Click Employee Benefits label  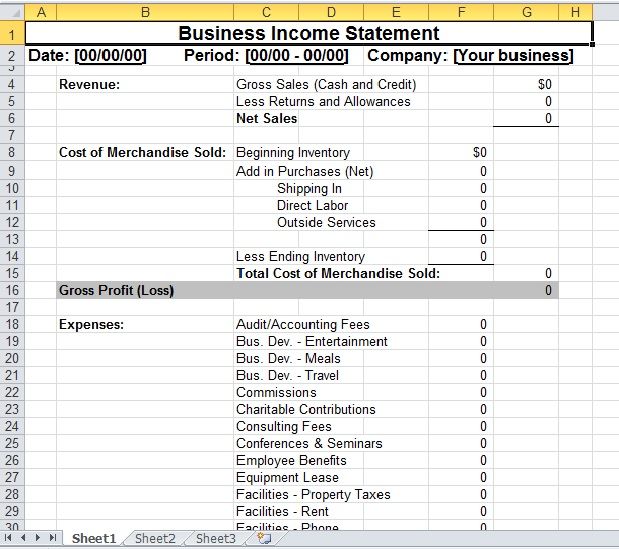[x=291, y=460]
